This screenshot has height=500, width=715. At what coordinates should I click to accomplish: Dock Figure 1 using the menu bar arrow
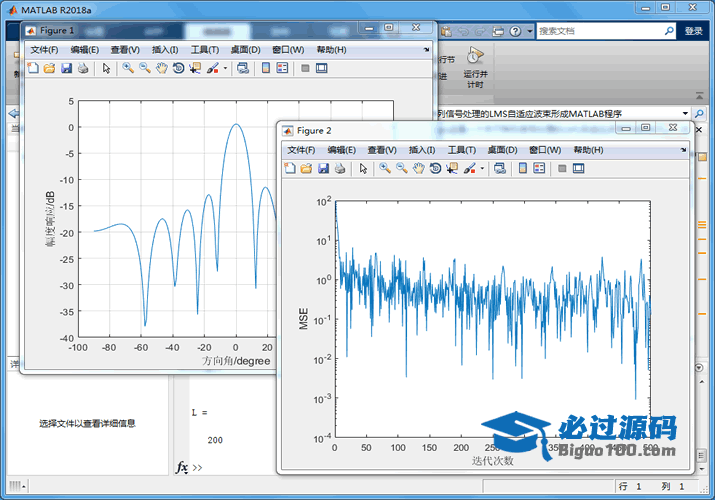click(426, 50)
